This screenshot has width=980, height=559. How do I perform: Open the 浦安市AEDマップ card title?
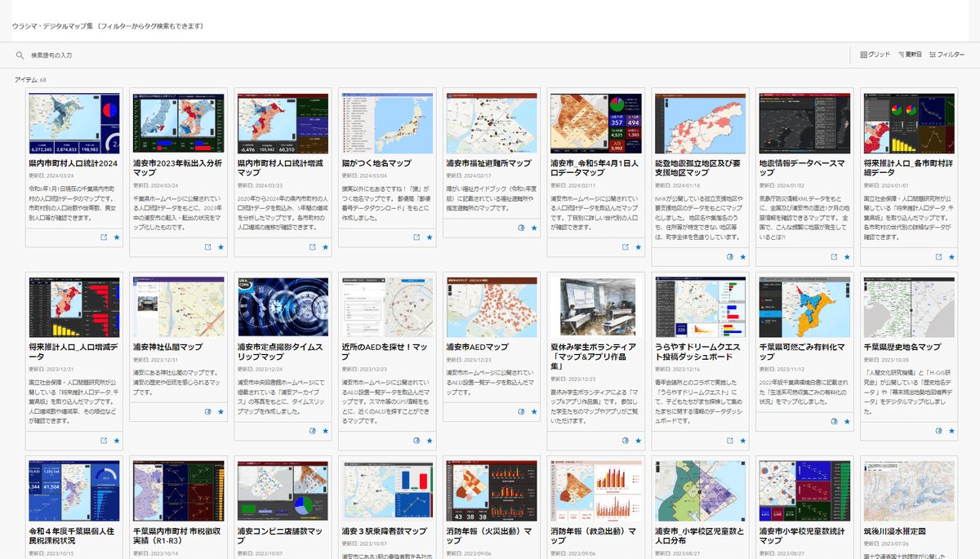478,347
